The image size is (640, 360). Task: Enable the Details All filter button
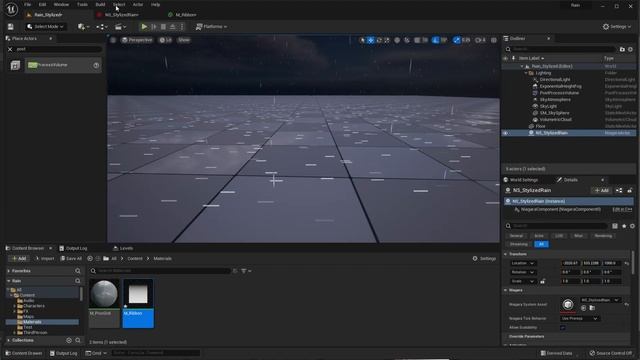point(541,244)
